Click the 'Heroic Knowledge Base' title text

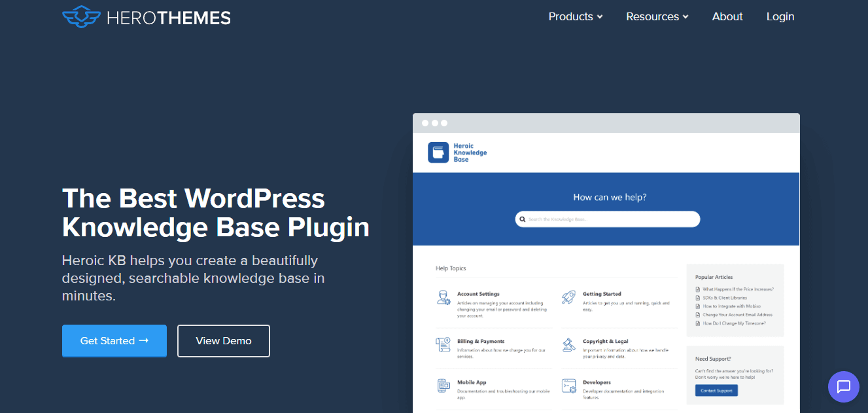pyautogui.click(x=470, y=153)
